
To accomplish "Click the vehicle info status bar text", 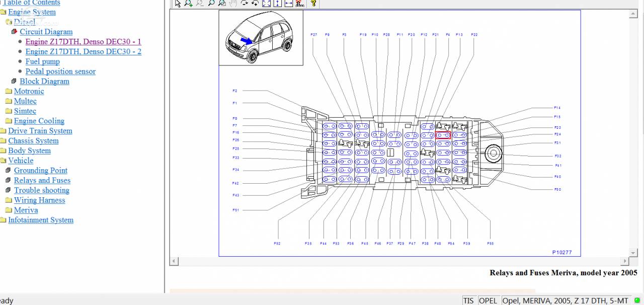I will (566, 300).
